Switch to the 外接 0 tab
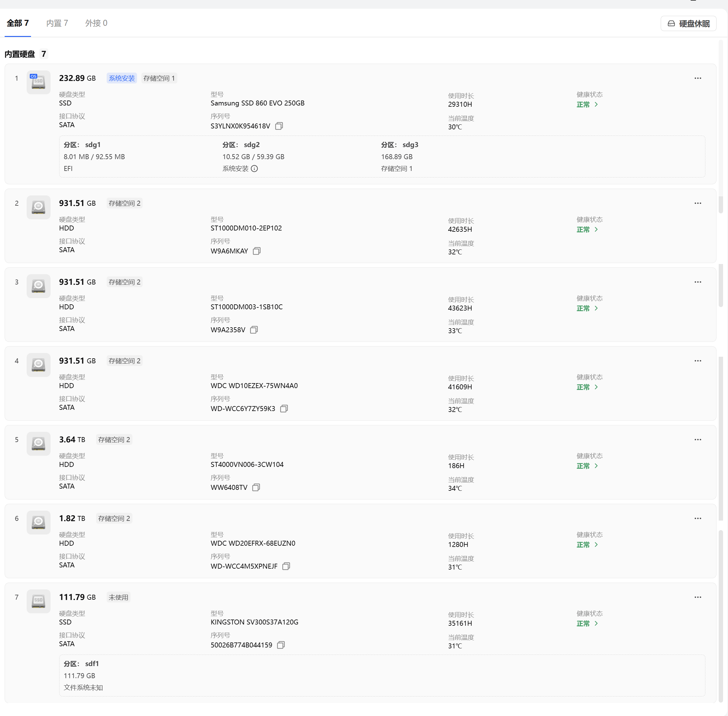The image size is (728, 716). pos(96,23)
